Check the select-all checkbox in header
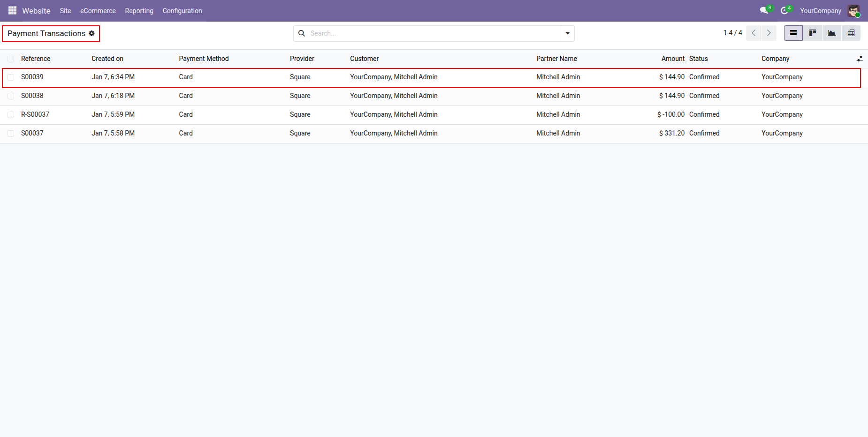 [11, 59]
